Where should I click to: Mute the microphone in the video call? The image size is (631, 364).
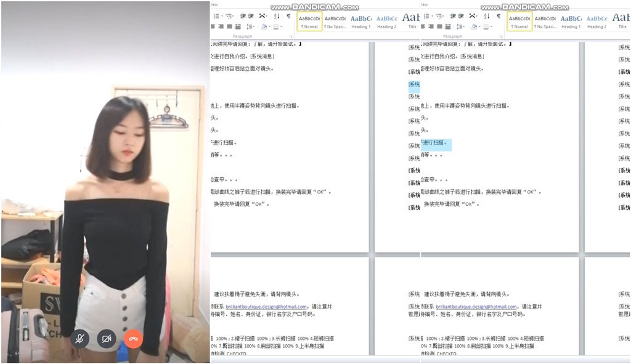[x=79, y=339]
